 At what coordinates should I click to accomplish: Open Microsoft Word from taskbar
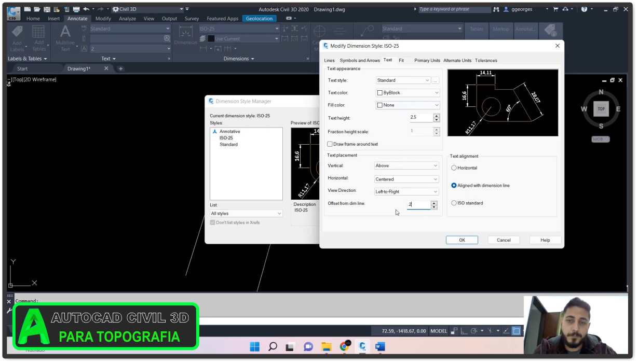(380, 346)
